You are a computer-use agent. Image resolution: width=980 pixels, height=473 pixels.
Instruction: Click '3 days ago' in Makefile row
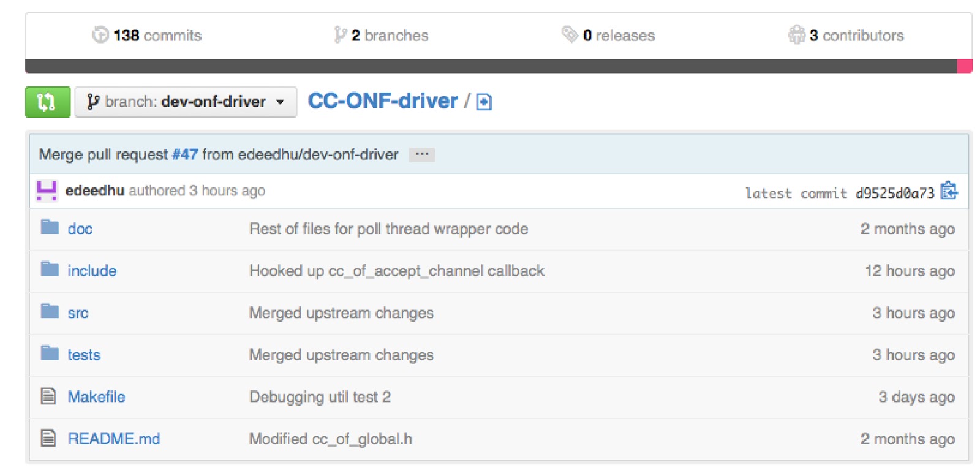(x=916, y=397)
